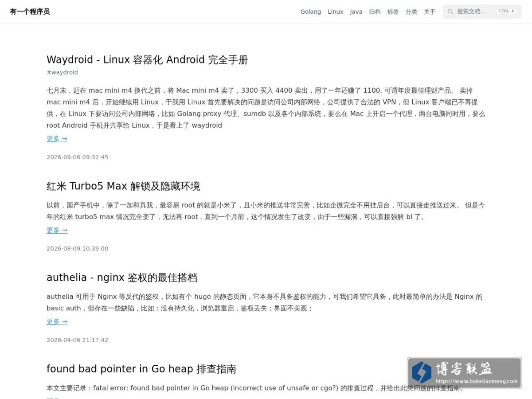This screenshot has height=399, width=532.
Task: Open the 标签 tags page
Action: 393,12
